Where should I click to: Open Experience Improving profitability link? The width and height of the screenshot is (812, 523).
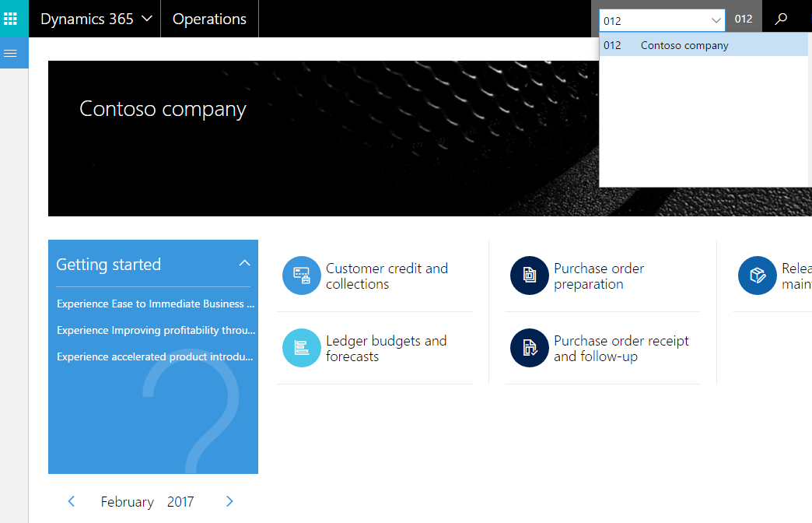156,330
